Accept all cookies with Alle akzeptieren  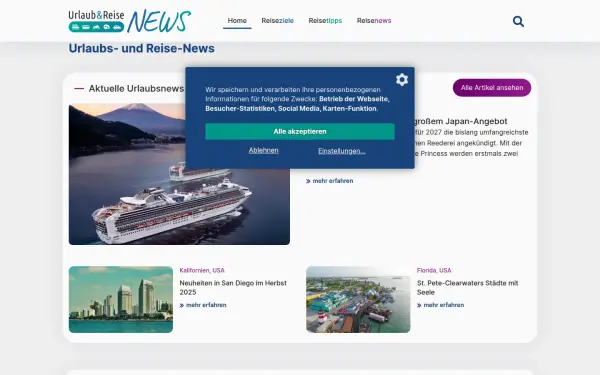[300, 131]
